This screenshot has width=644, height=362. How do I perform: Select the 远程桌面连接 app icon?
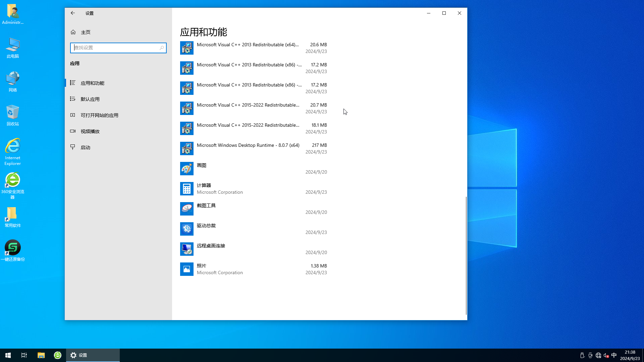point(187,249)
